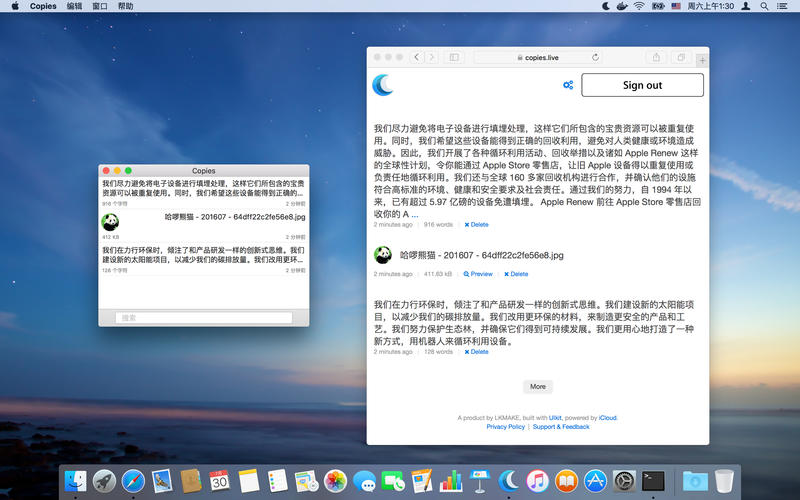This screenshot has height=500, width=800.
Task: Open the Docker whale menu bar icon
Action: pyautogui.click(x=621, y=6)
